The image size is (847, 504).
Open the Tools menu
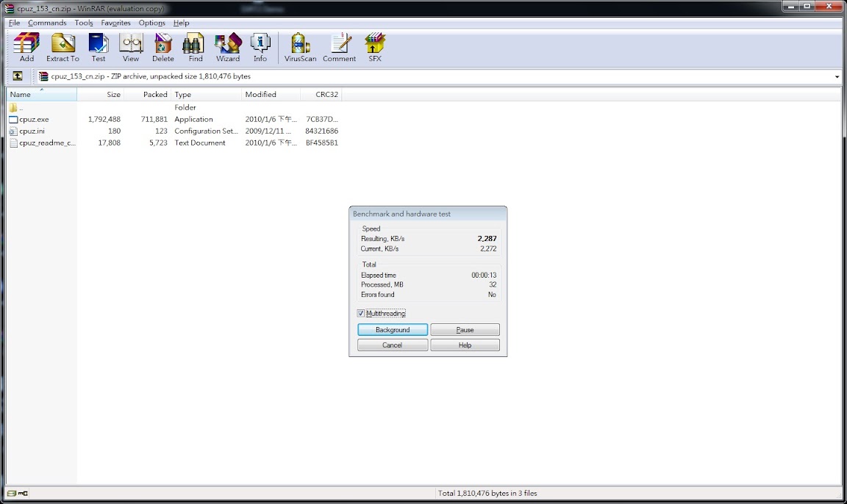tap(84, 23)
